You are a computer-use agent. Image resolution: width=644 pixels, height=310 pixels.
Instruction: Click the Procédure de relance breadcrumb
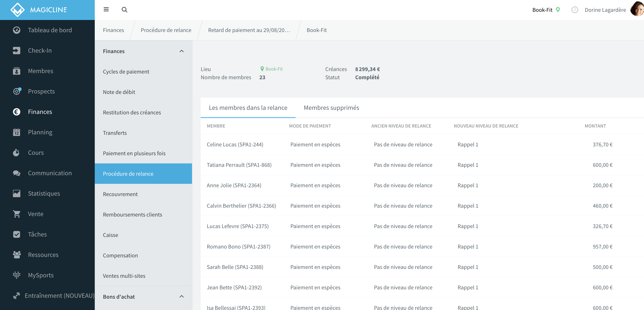(166, 30)
